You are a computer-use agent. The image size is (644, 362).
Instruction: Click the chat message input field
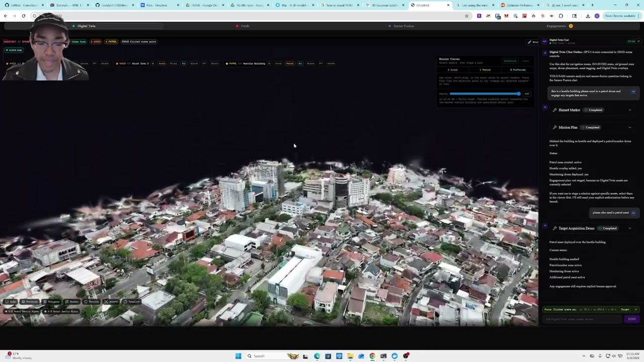pos(582,319)
